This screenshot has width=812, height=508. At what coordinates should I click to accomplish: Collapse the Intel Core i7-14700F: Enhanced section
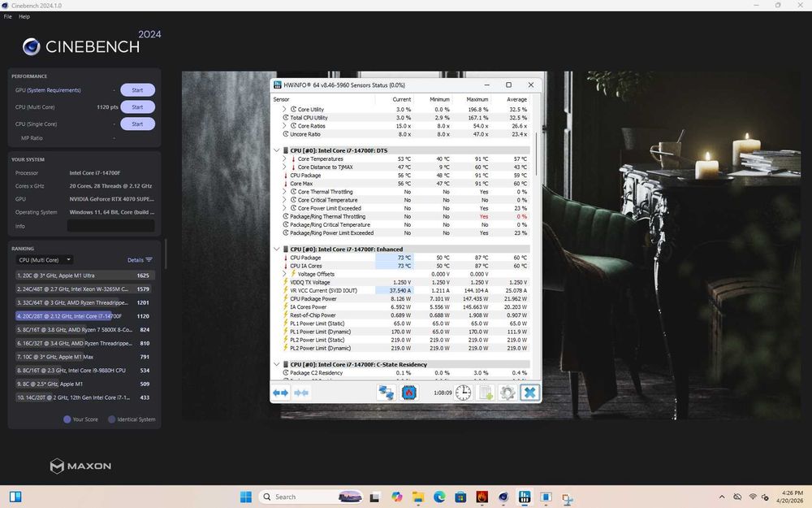coord(277,250)
